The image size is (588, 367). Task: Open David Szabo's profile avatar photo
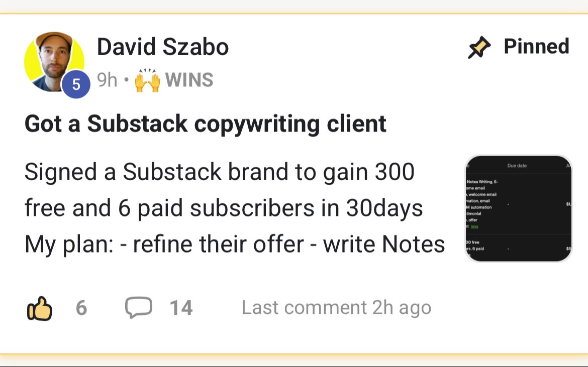click(x=53, y=60)
